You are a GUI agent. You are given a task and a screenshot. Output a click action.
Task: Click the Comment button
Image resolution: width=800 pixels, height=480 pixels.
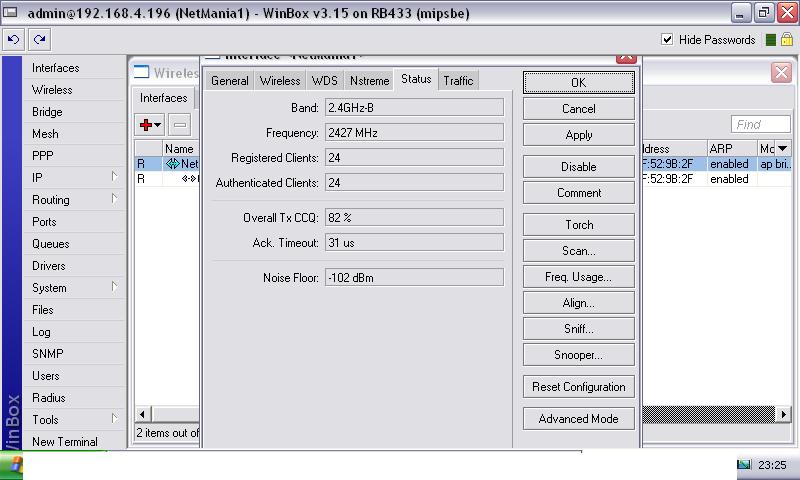579,193
